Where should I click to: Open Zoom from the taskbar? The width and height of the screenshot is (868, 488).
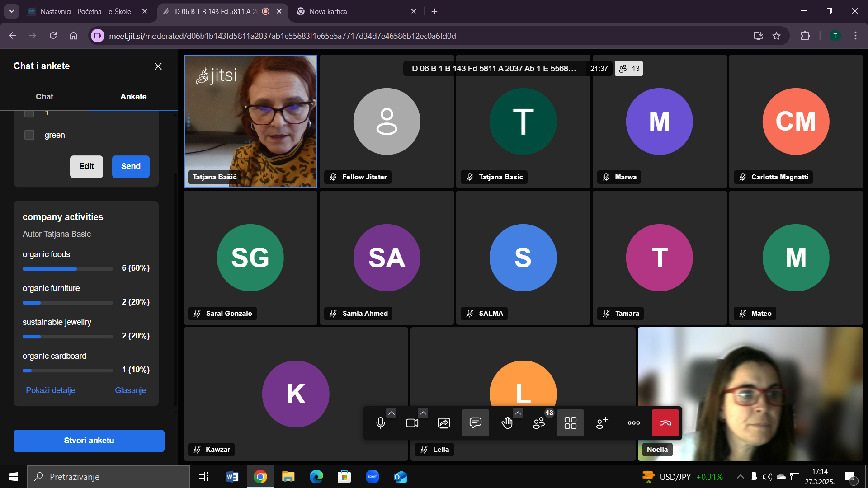(x=372, y=477)
